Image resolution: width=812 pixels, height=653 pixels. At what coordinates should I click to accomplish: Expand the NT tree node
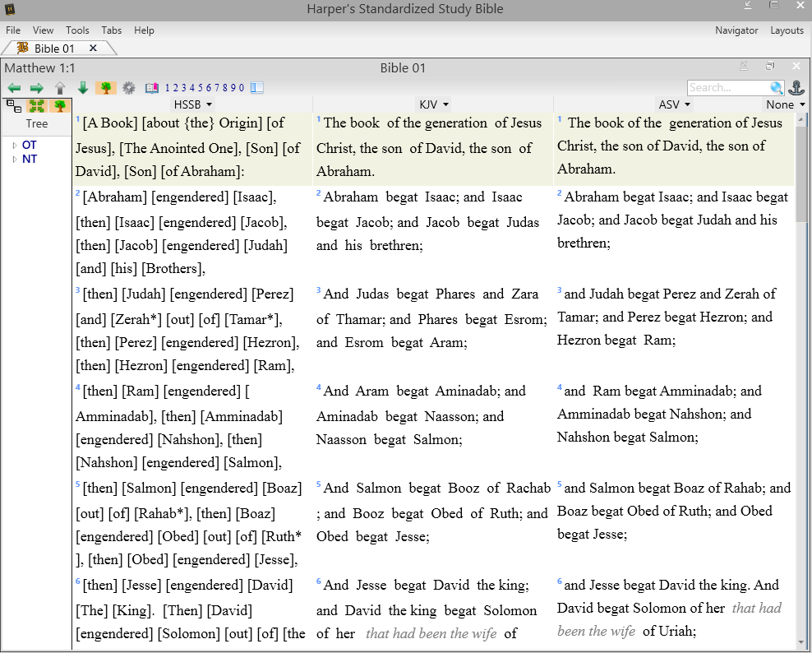pos(15,159)
